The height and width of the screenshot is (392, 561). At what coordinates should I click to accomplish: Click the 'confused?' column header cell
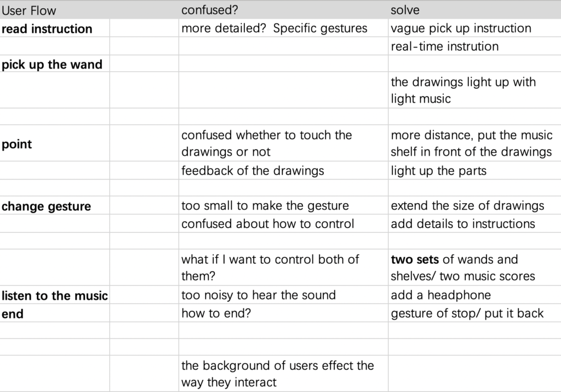pyautogui.click(x=283, y=10)
